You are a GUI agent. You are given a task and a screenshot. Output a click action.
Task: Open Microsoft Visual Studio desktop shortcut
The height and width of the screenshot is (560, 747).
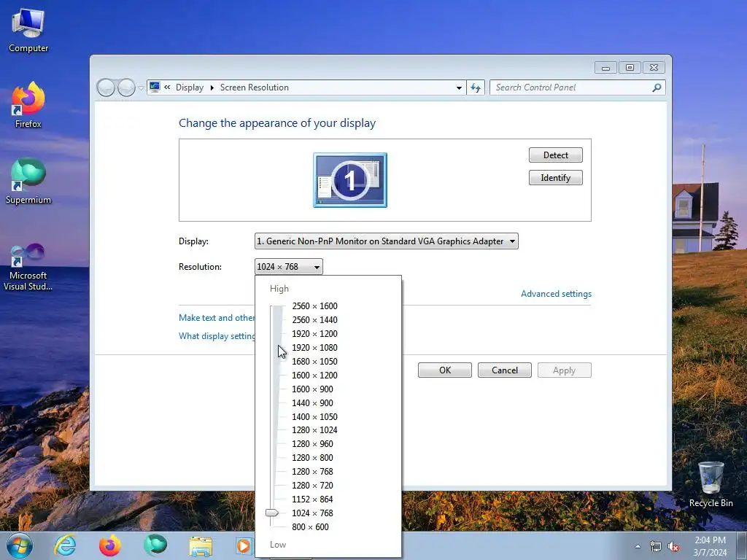(28, 267)
